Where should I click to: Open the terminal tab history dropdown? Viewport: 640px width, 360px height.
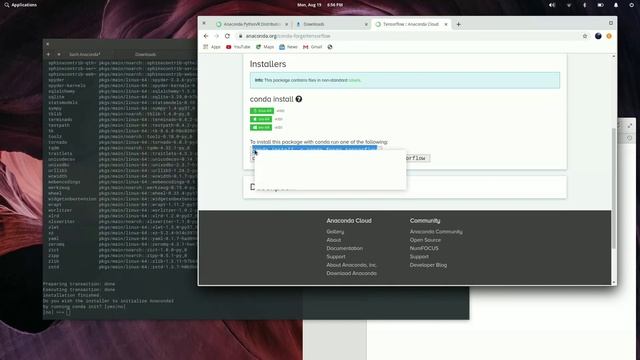tap(59, 54)
